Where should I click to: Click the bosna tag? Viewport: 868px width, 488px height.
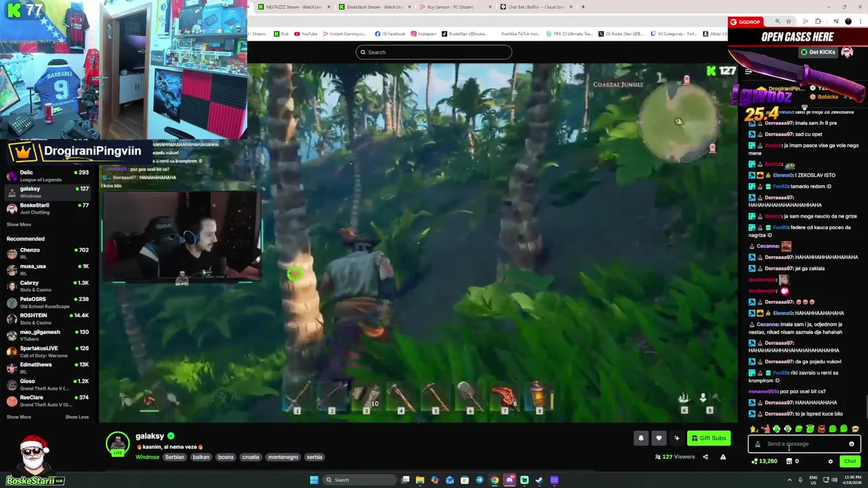tap(226, 457)
